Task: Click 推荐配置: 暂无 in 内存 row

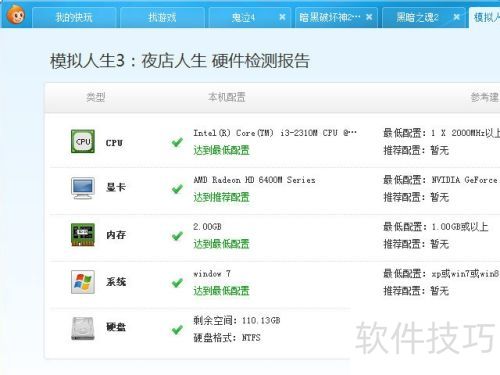Action: 416,244
